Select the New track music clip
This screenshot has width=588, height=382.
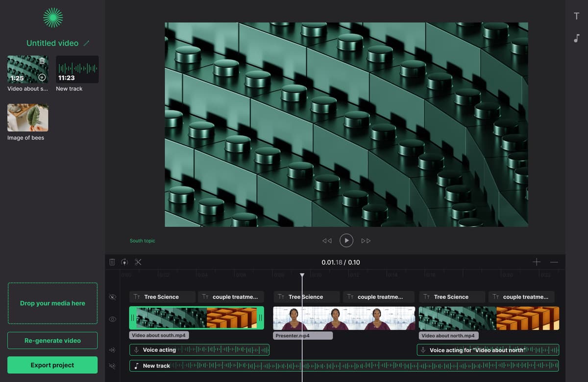[344, 366]
